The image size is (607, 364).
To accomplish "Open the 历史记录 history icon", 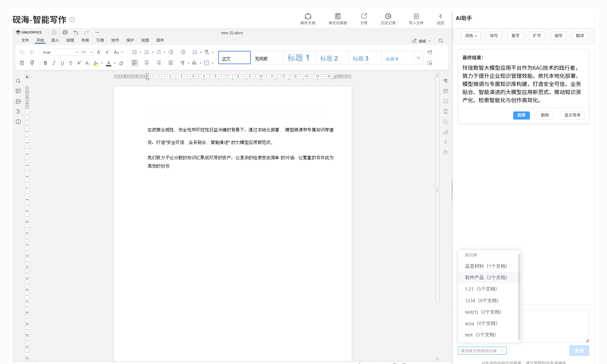I will 388,16.
